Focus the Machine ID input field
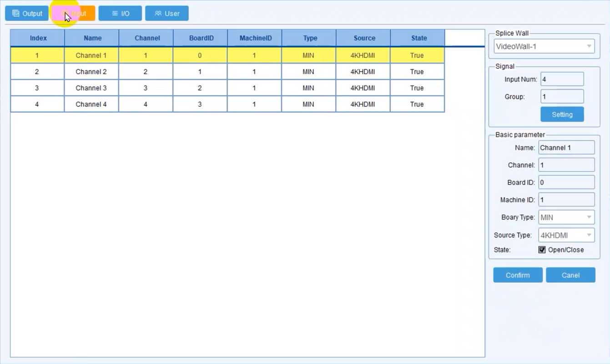 click(x=566, y=200)
